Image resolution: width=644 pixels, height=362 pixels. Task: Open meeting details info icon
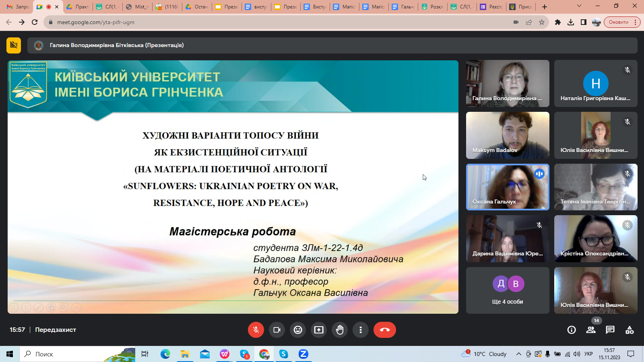tap(571, 330)
